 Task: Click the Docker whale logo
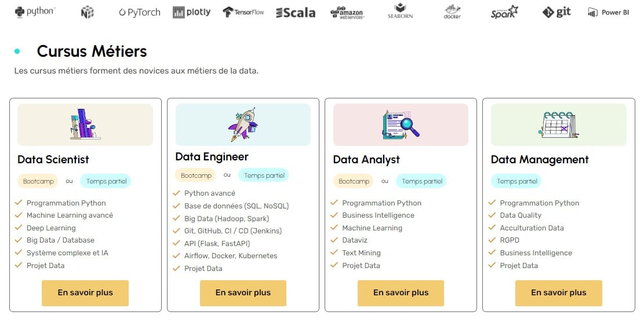click(x=452, y=12)
